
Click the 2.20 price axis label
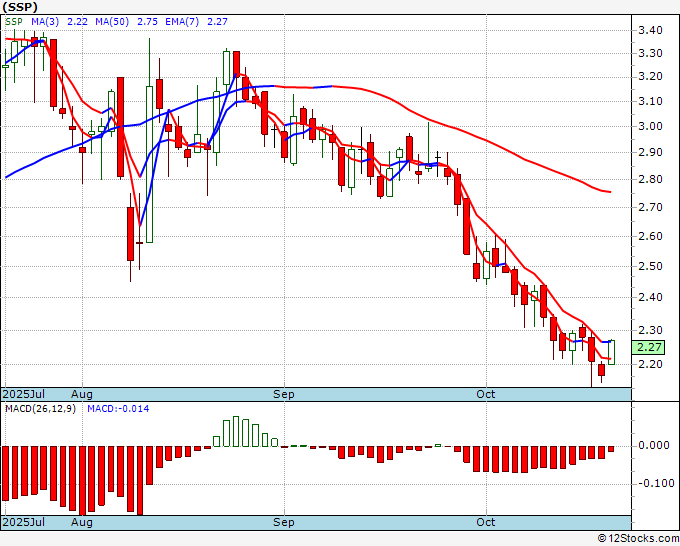(650, 364)
